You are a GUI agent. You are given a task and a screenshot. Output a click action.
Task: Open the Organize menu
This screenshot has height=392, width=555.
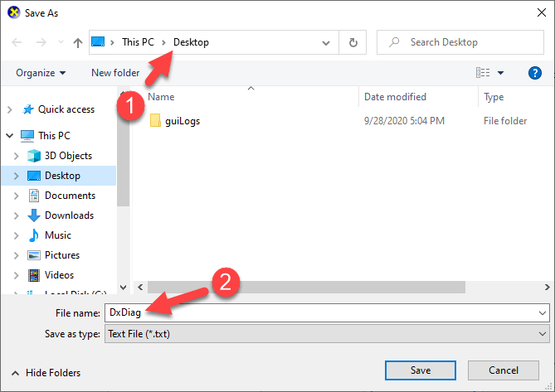(41, 73)
